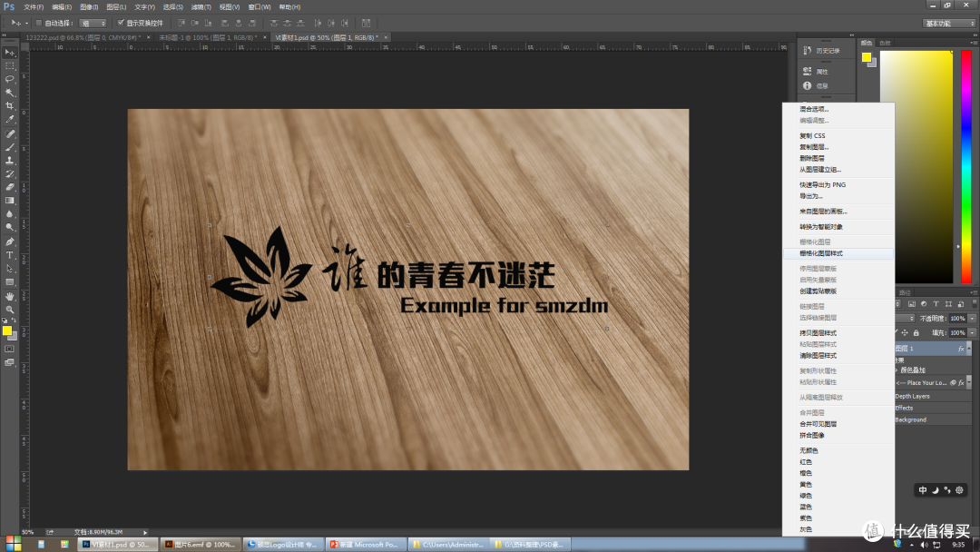Click the foreground color swatch in toolbox
This screenshot has height=552, width=980.
(x=7, y=330)
